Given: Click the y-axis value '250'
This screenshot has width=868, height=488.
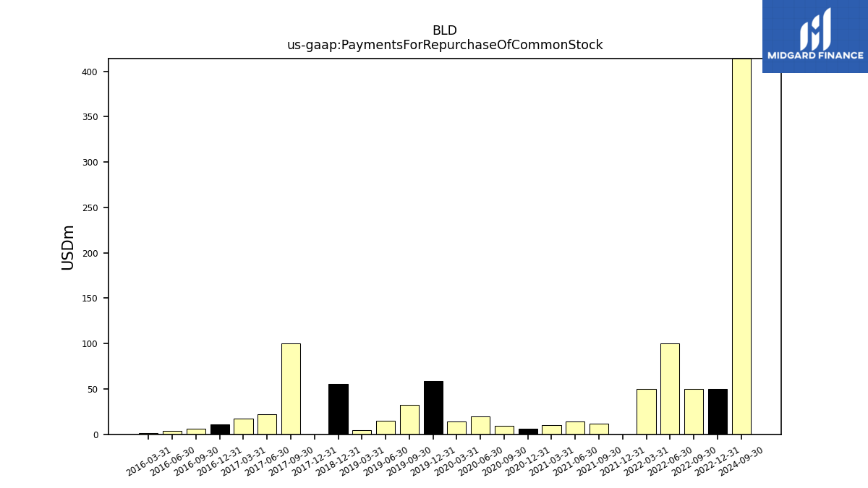Looking at the screenshot, I should pyautogui.click(x=90, y=208).
